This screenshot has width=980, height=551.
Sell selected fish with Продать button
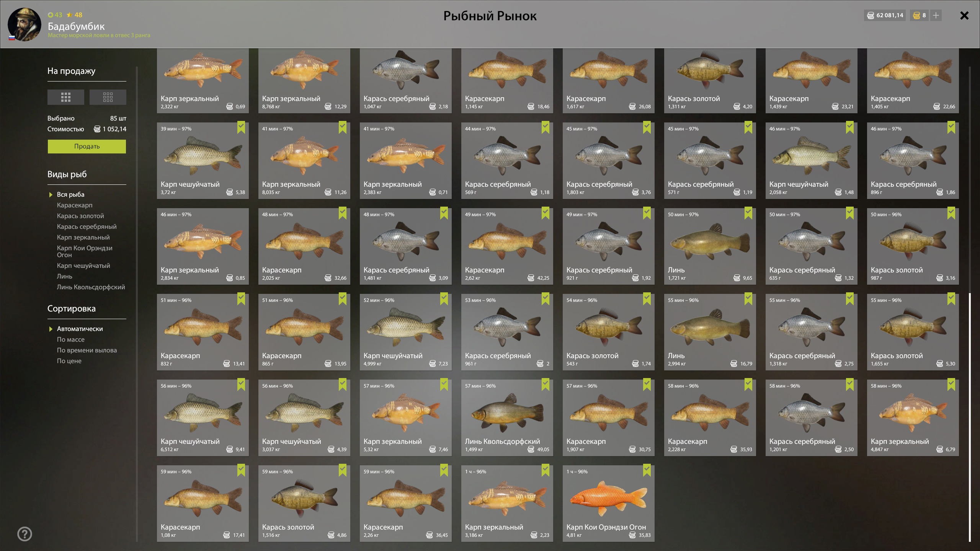pyautogui.click(x=87, y=146)
